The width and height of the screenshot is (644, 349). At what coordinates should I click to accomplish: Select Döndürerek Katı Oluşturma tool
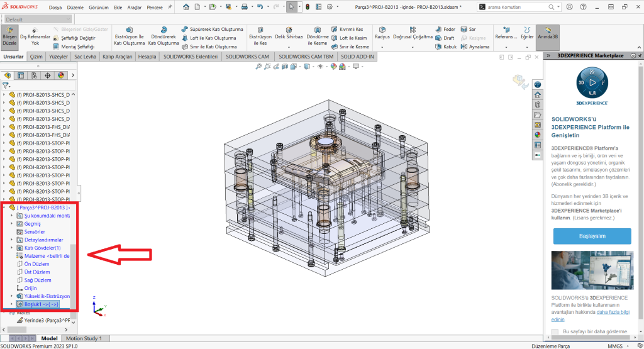click(163, 36)
